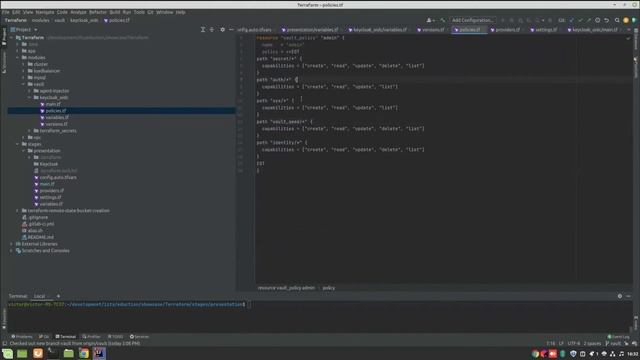Screen dimensions: 640x360
Task: Expand the terraform_secrets folder
Action: pyautogui.click(x=29, y=131)
